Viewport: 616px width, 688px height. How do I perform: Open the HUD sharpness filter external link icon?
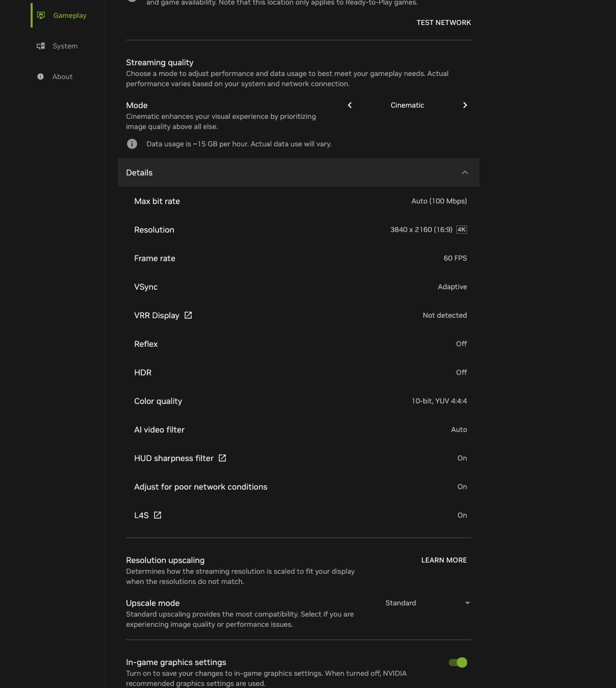point(222,458)
